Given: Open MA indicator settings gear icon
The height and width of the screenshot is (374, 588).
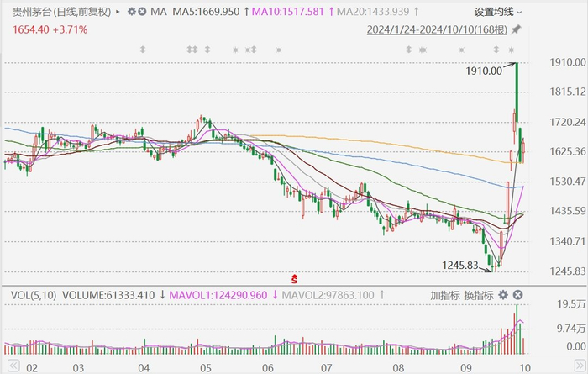Looking at the screenshot, I should pos(132,12).
